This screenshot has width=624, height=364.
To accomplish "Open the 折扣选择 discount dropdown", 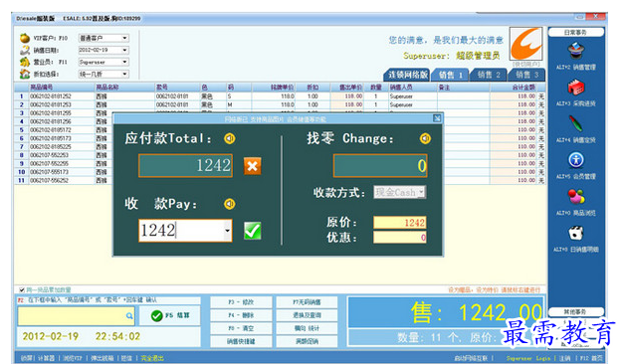I will 125,74.
